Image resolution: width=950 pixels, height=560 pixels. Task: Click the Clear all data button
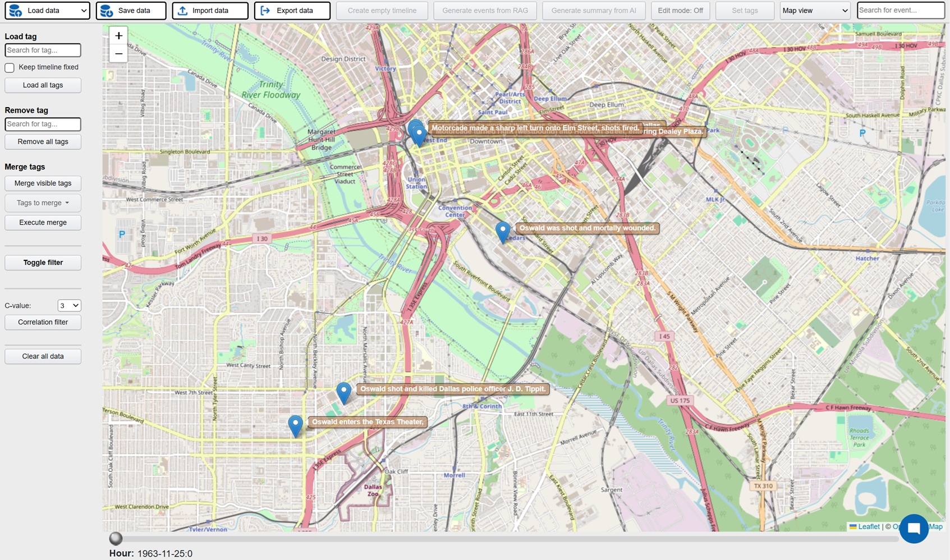(x=43, y=356)
